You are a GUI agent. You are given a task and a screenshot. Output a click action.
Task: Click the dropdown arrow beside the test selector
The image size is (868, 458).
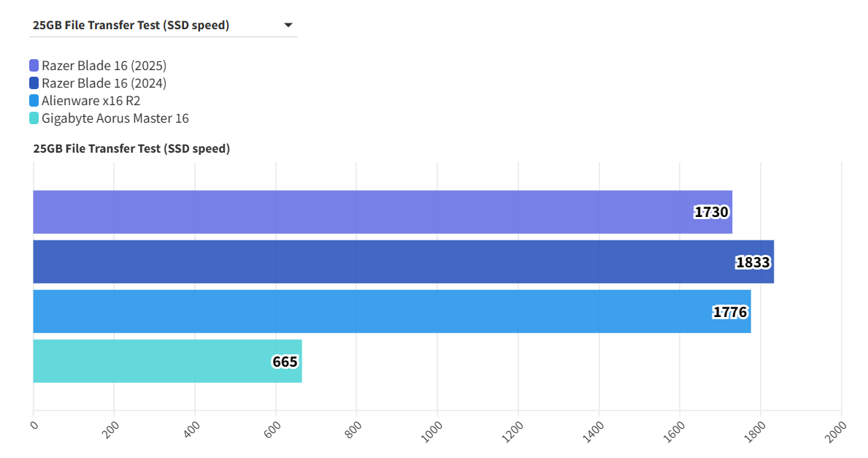pyautogui.click(x=288, y=26)
